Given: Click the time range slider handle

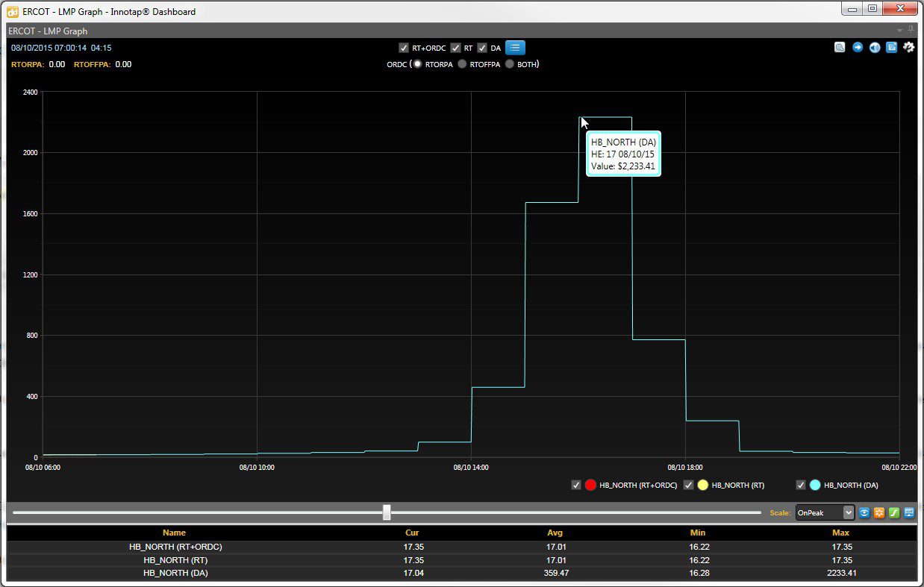Looking at the screenshot, I should (x=387, y=512).
